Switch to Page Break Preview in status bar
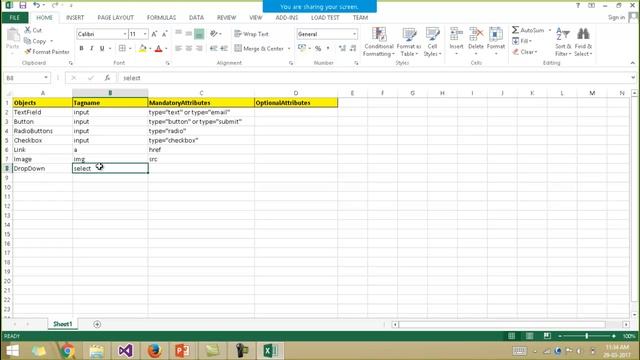The height and width of the screenshot is (360, 640). pos(547,336)
